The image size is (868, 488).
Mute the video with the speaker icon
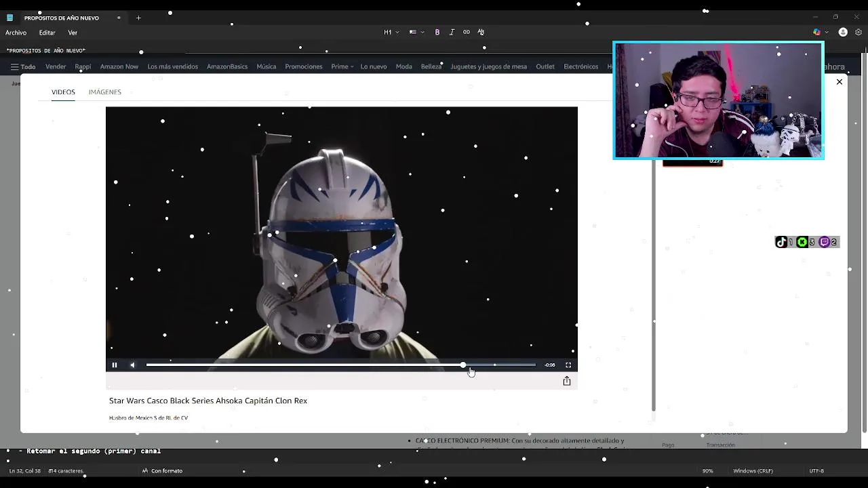pyautogui.click(x=132, y=365)
